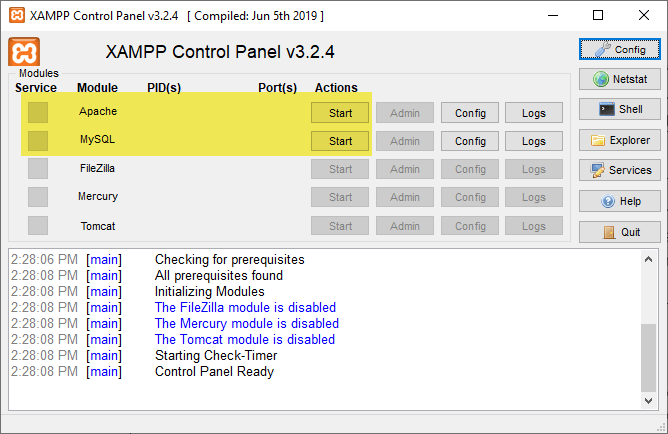
Task: Start the MySQL module
Action: click(340, 141)
